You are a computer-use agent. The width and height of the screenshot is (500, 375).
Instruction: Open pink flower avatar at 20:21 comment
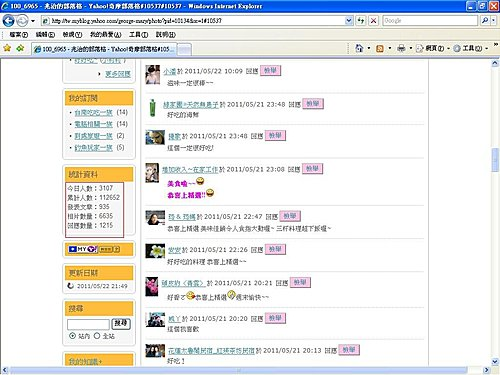[152, 286]
